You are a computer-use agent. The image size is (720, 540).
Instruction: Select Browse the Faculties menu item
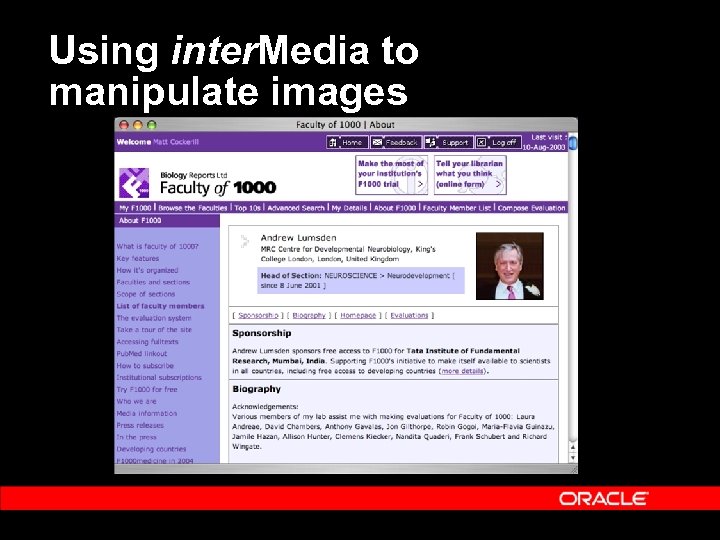point(193,208)
